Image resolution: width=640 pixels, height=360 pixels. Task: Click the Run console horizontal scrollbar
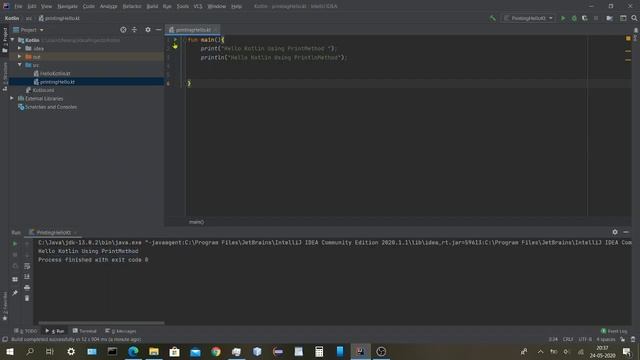(101, 323)
